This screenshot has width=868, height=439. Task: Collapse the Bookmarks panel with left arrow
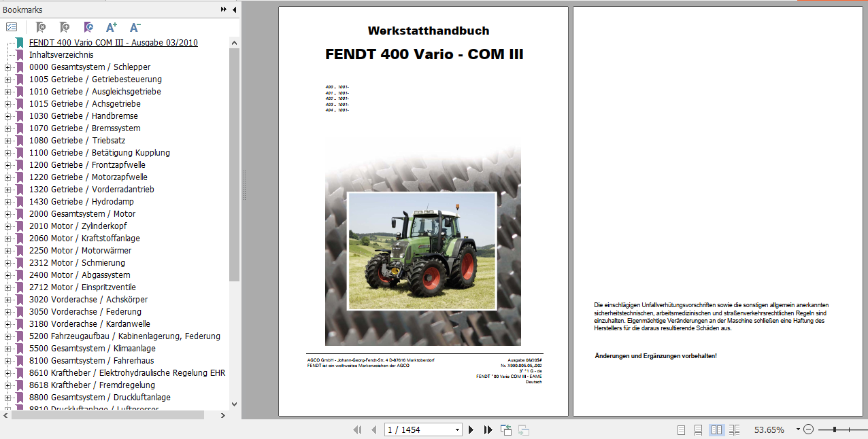pyautogui.click(x=234, y=10)
